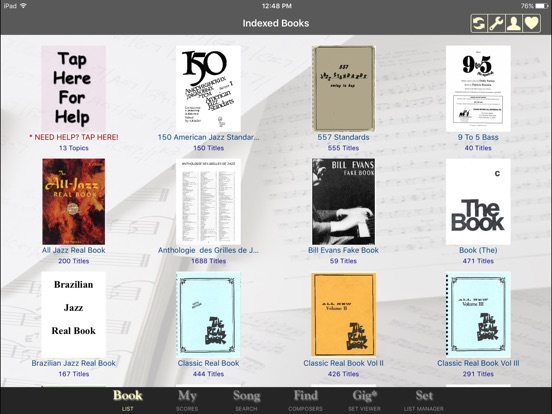The width and height of the screenshot is (552, 414).
Task: Tap the Book (The) title
Action: [478, 250]
